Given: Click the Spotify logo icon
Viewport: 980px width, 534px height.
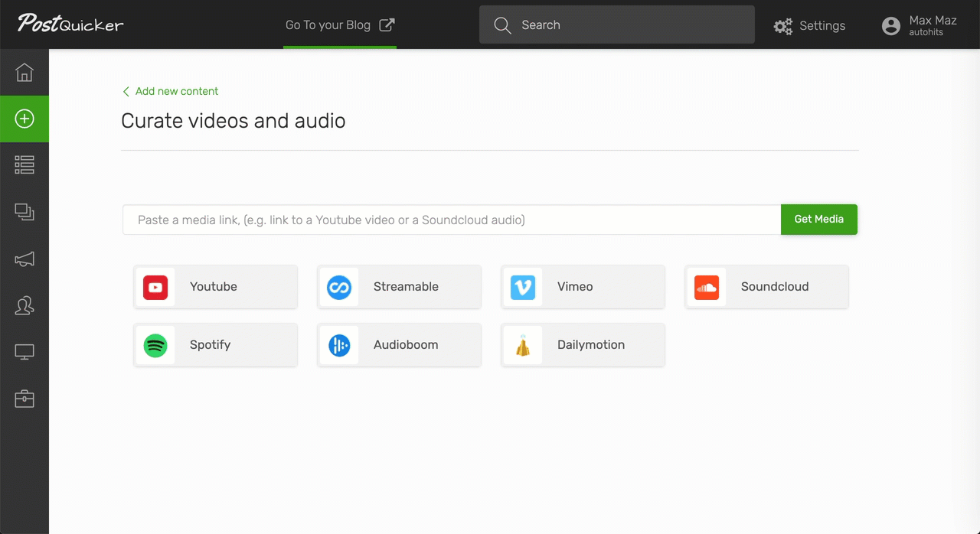Looking at the screenshot, I should pos(155,345).
